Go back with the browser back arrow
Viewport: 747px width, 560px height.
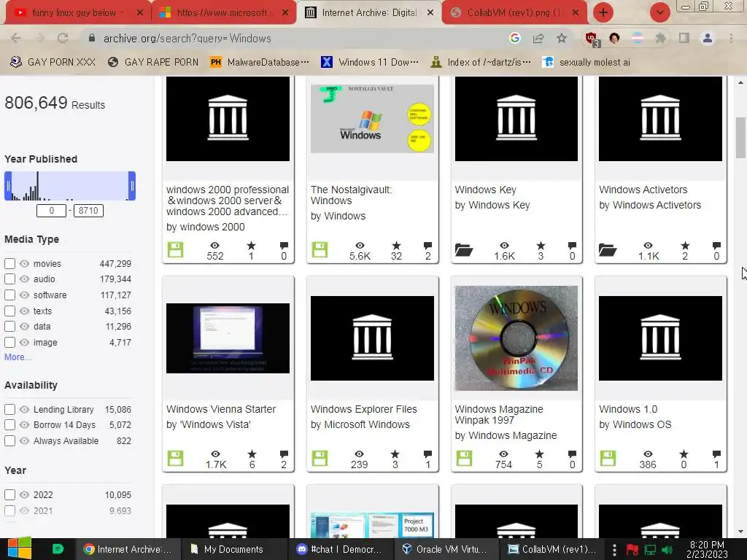(16, 38)
